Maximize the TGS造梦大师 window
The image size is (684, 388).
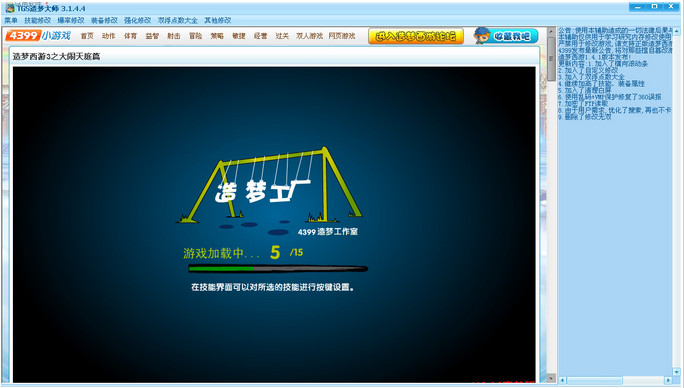(654, 7)
